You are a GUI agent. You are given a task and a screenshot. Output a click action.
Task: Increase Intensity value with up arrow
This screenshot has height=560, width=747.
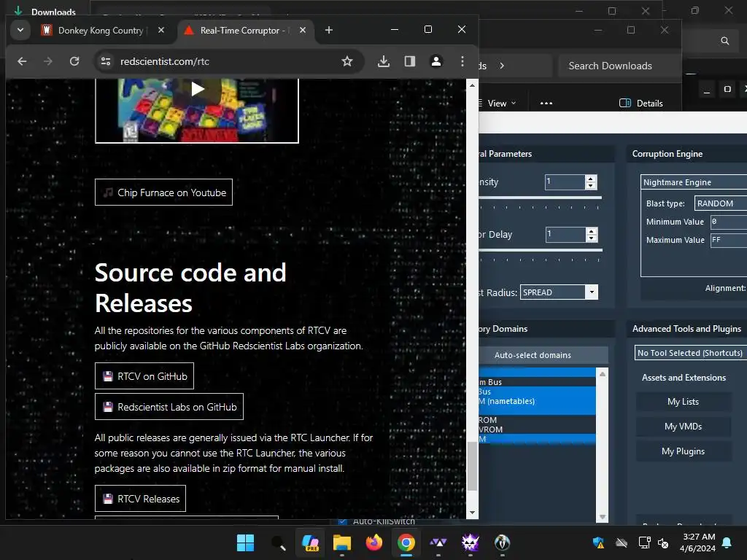[x=591, y=179]
